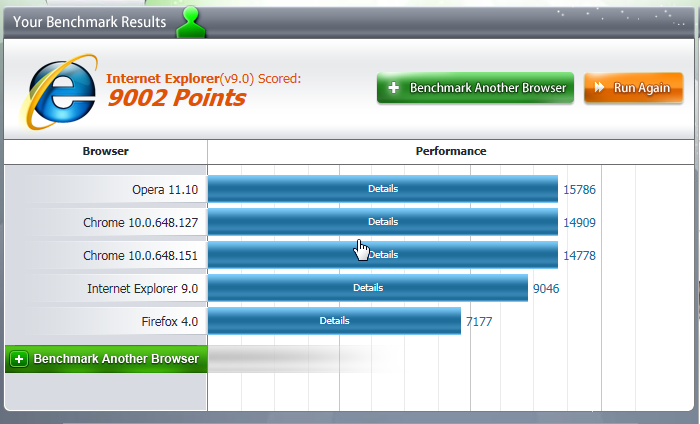
Task: Click the Internet Explorer(v9.0) Scored text
Action: click(203, 79)
